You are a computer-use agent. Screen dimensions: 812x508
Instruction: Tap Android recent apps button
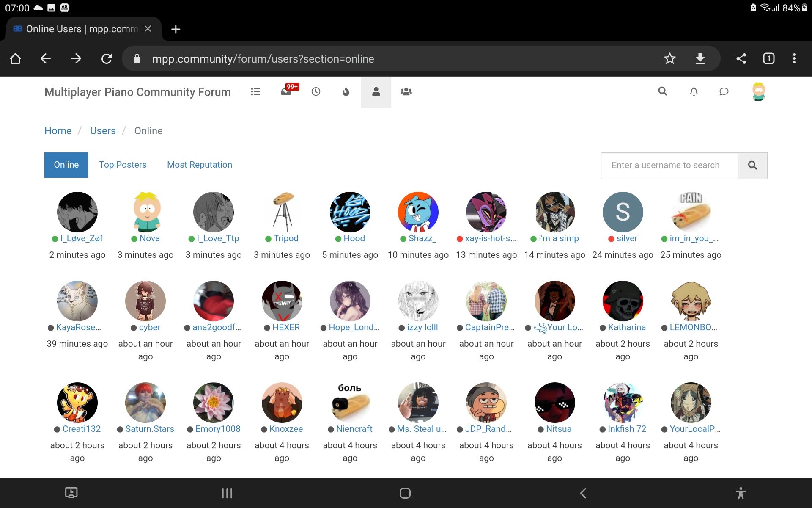pyautogui.click(x=227, y=493)
